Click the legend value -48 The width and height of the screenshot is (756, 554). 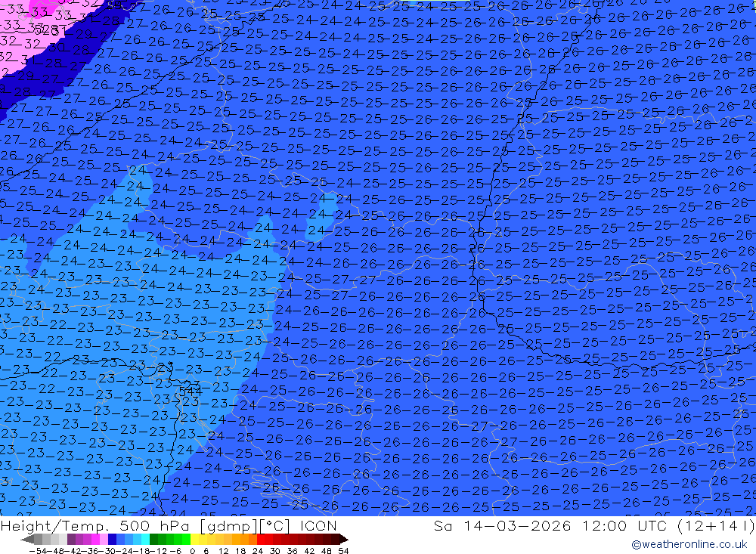pyautogui.click(x=55, y=551)
